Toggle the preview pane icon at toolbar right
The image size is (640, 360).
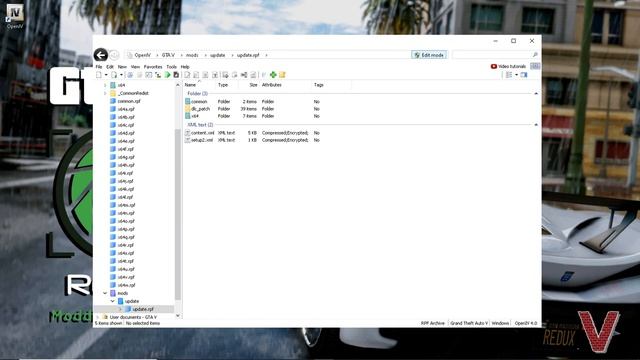(524, 75)
